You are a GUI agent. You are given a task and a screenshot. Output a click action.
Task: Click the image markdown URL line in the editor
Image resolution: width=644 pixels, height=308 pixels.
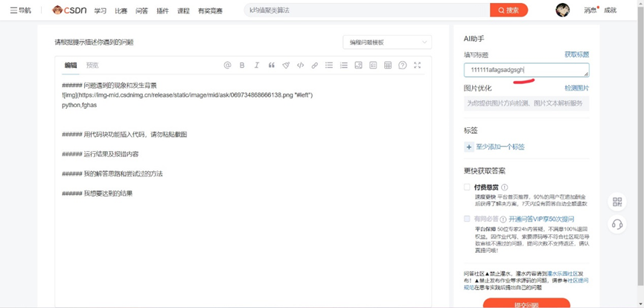[x=188, y=95]
